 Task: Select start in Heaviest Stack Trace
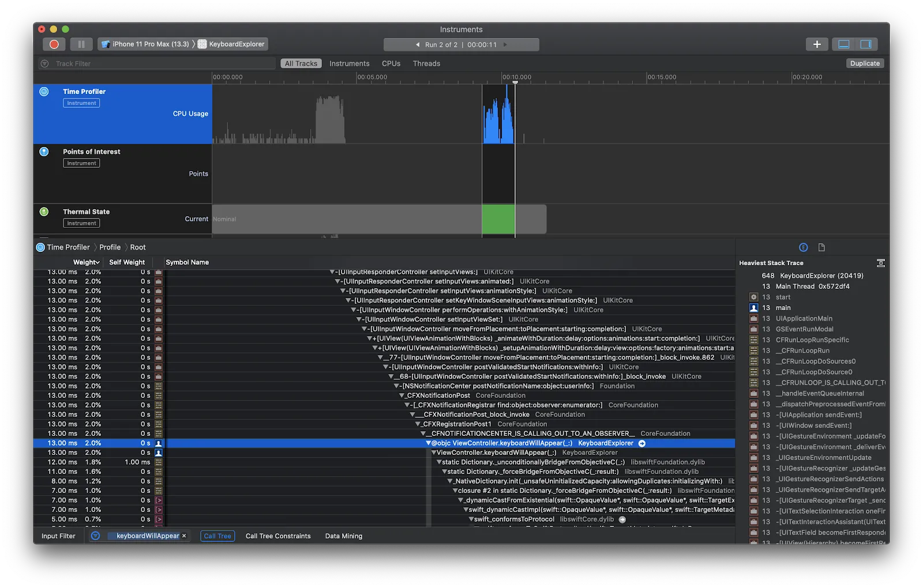tap(783, 297)
